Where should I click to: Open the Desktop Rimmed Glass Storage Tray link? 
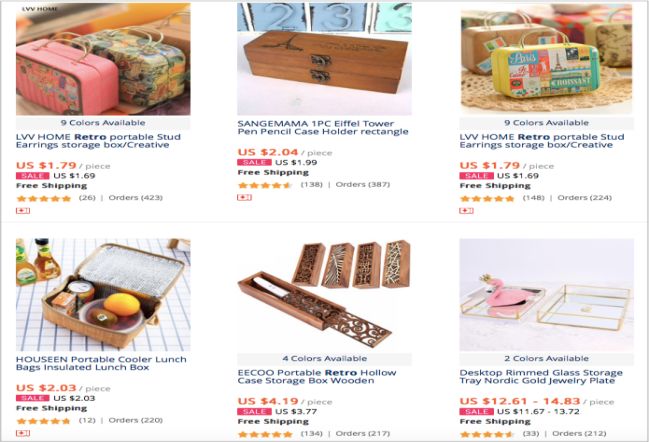(541, 377)
